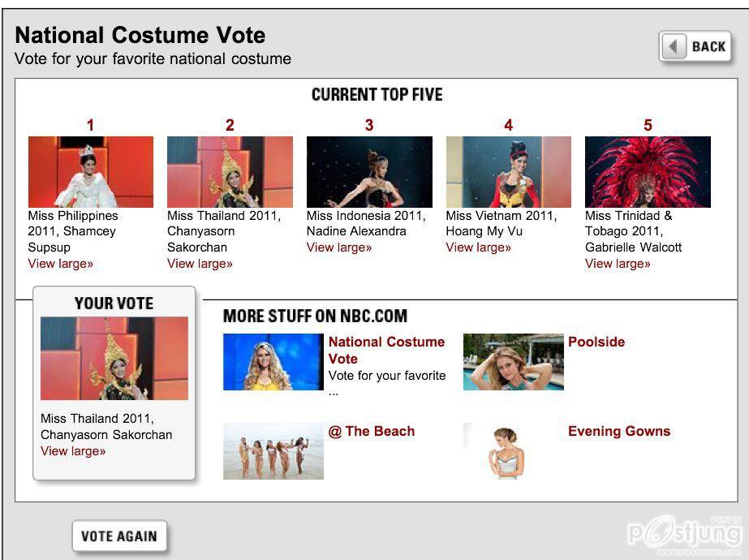
Task: Open Miss Philippines costume thumbnail
Action: pos(90,172)
